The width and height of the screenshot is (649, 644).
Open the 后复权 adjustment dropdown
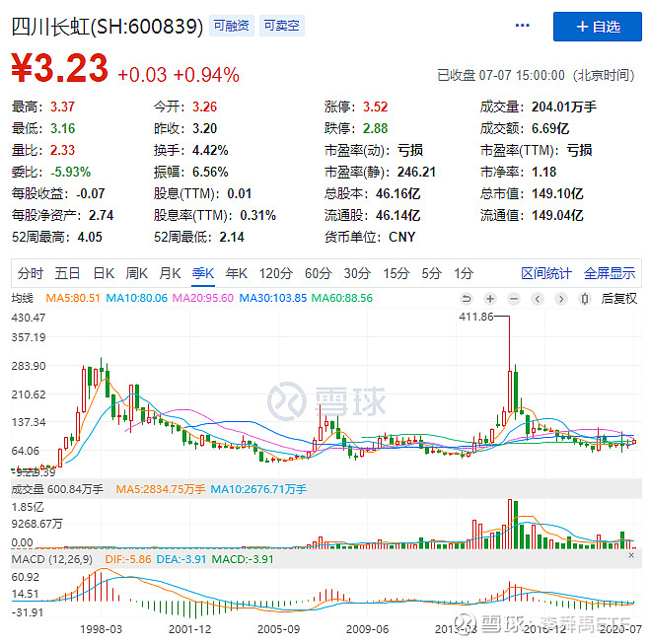618,299
